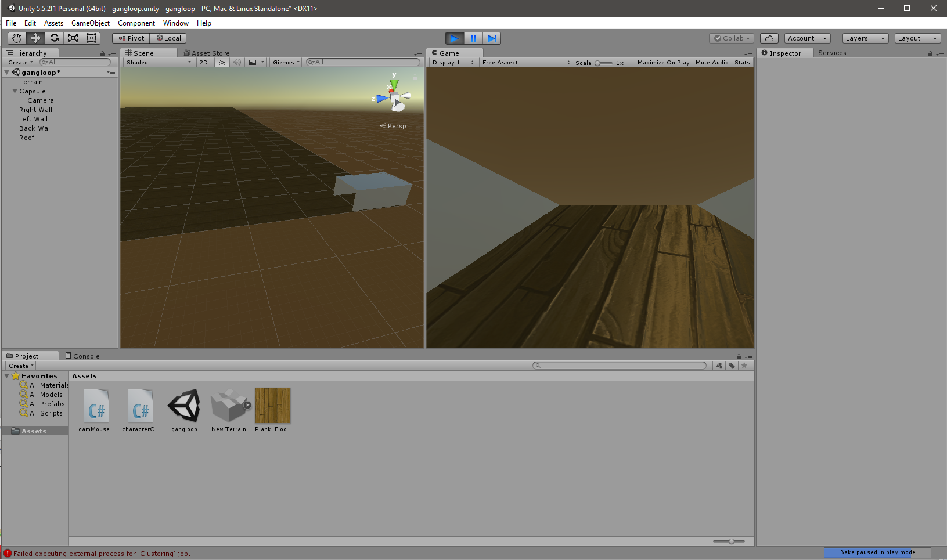Open Layout dropdown

tap(917, 38)
